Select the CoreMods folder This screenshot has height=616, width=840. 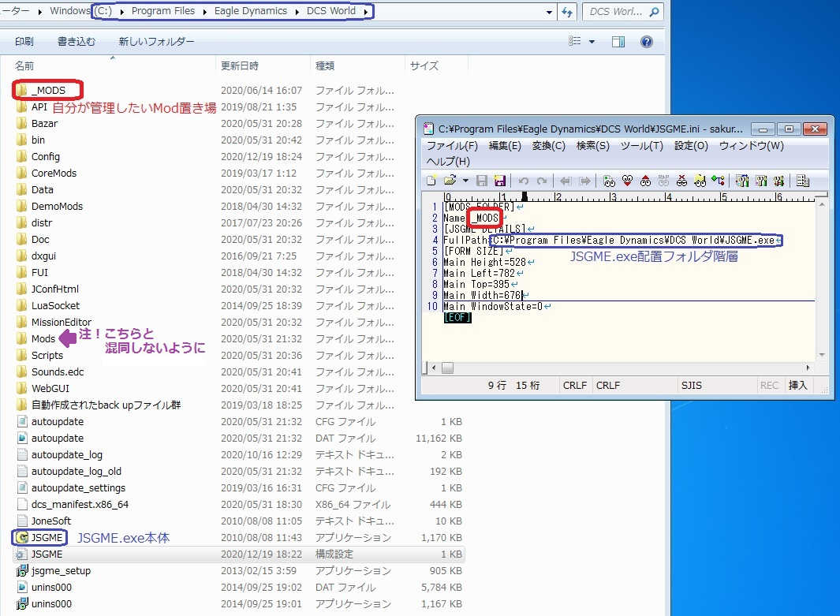(x=54, y=173)
